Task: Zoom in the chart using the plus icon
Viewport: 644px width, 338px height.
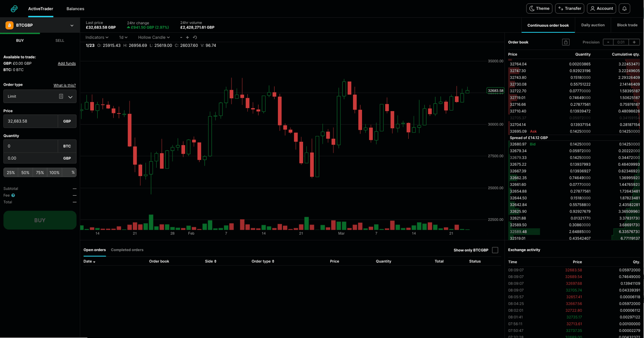Action: point(188,37)
